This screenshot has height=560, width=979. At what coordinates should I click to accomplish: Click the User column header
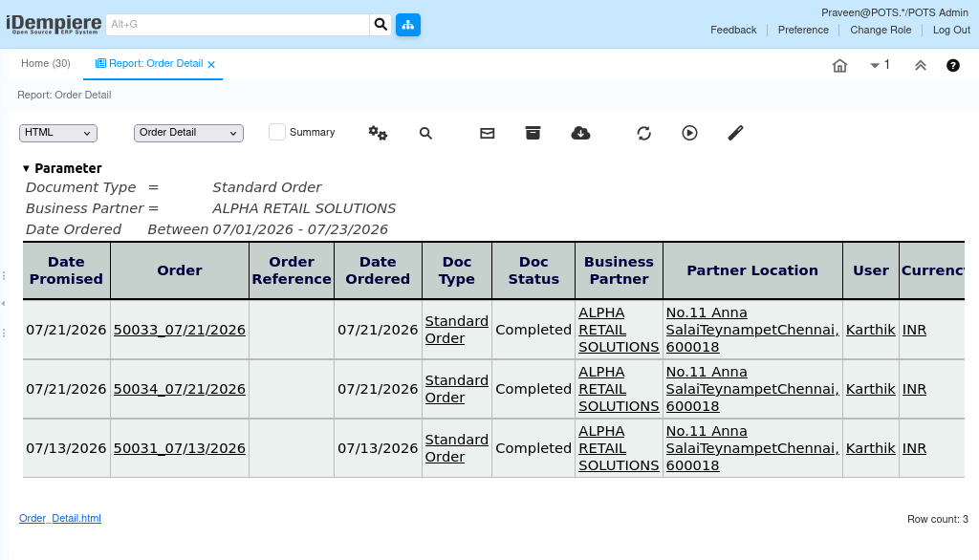click(871, 270)
